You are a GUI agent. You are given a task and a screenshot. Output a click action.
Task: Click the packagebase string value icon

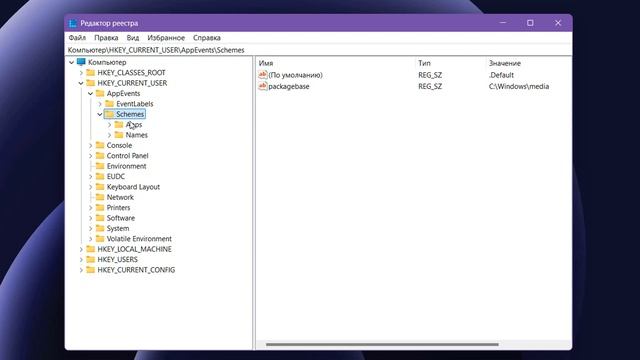click(x=263, y=86)
